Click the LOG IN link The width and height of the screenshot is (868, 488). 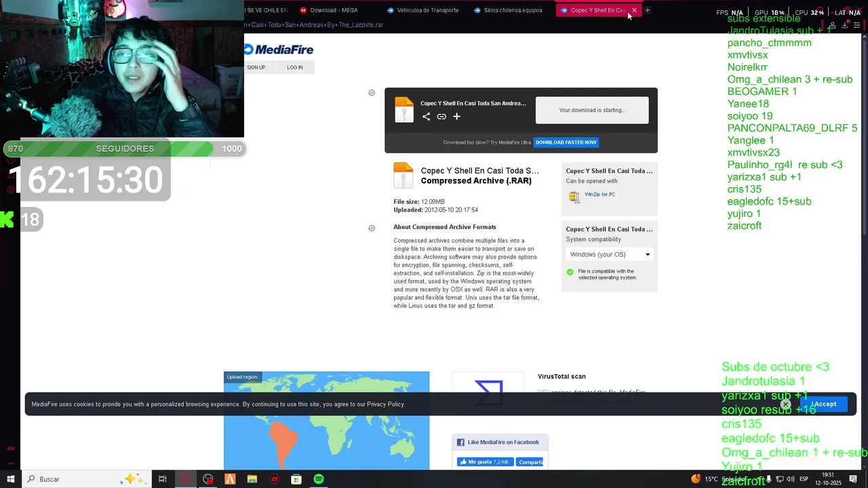(295, 67)
